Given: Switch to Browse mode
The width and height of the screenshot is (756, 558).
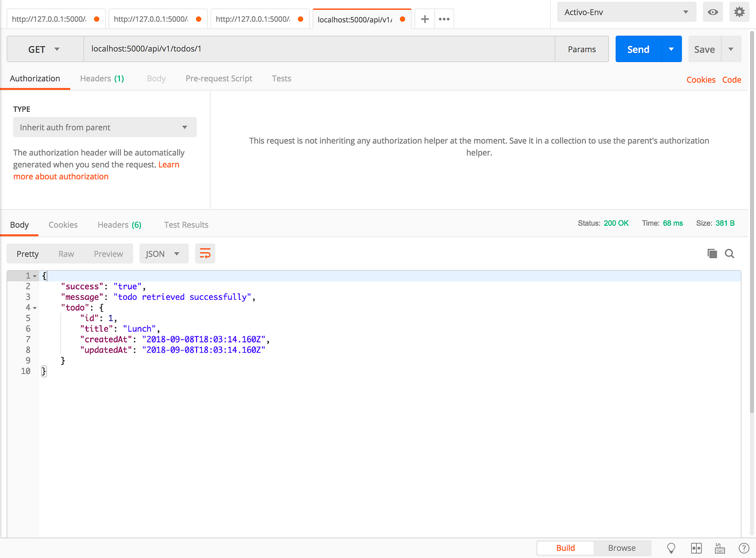Looking at the screenshot, I should (x=622, y=548).
